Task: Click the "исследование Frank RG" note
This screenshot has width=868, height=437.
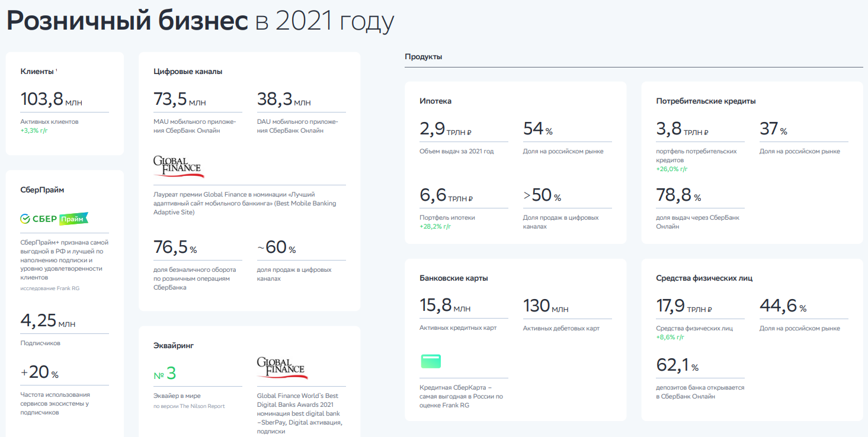Action: click(50, 288)
